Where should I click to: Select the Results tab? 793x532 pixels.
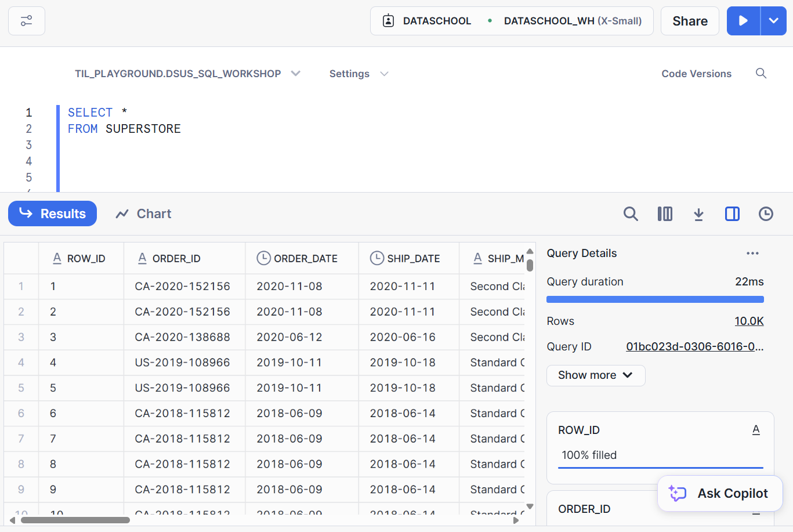pyautogui.click(x=52, y=214)
